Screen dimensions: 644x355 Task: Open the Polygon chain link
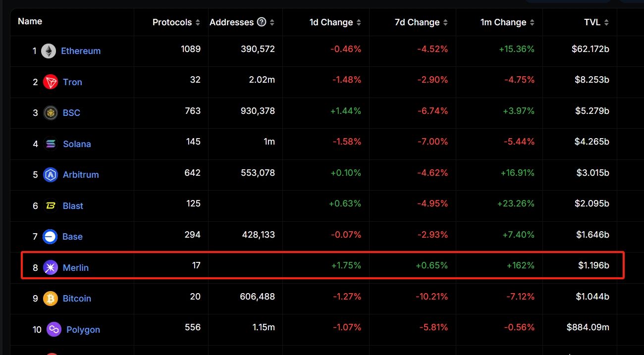[x=83, y=330]
